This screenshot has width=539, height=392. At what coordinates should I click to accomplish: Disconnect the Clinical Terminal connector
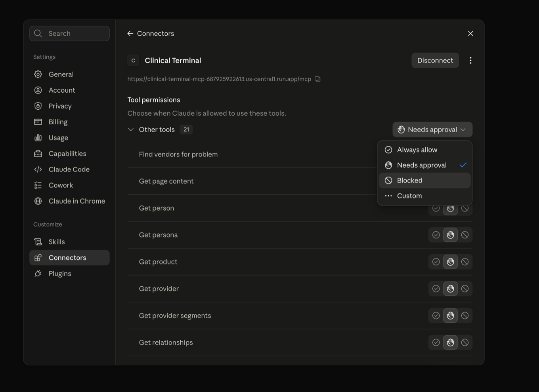click(435, 60)
